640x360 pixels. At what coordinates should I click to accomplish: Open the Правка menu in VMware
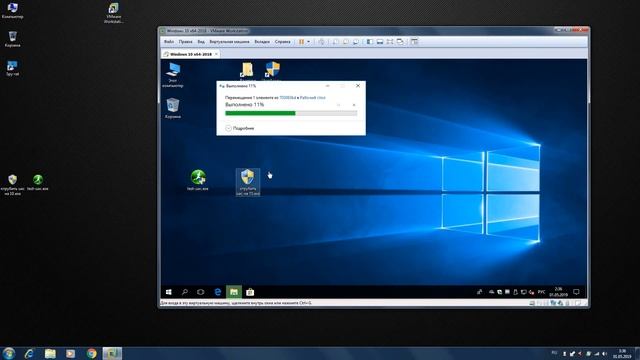(185, 42)
